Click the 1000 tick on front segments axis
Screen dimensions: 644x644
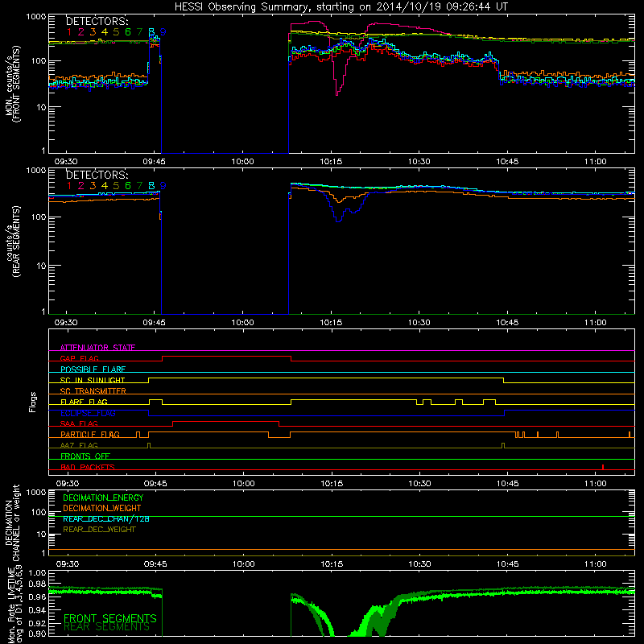[x=36, y=17]
